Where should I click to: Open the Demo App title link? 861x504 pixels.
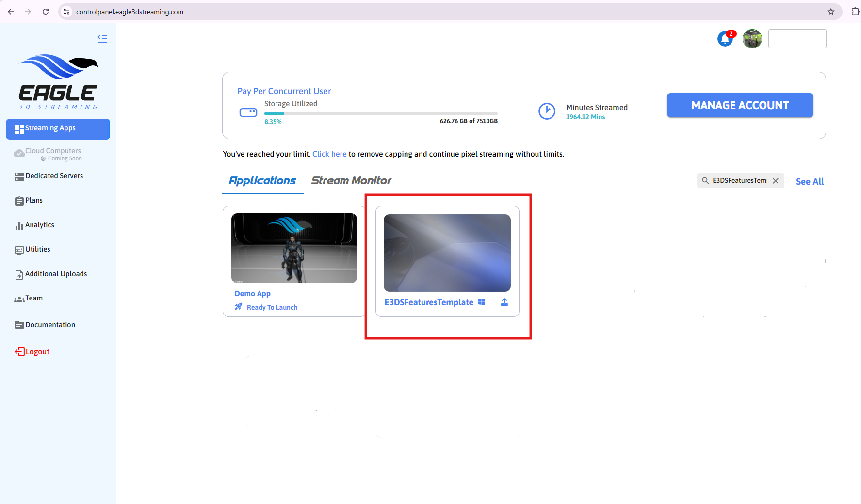[252, 294]
